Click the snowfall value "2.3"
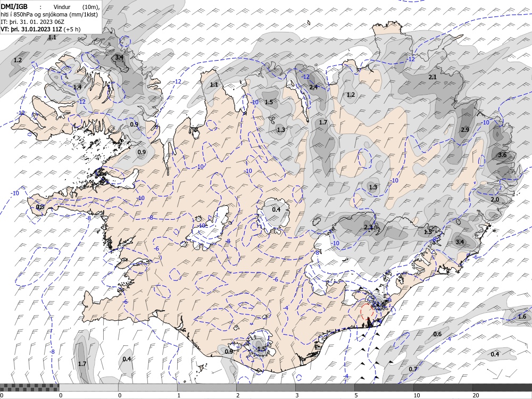The height and width of the screenshot is (399, 532). point(368,227)
